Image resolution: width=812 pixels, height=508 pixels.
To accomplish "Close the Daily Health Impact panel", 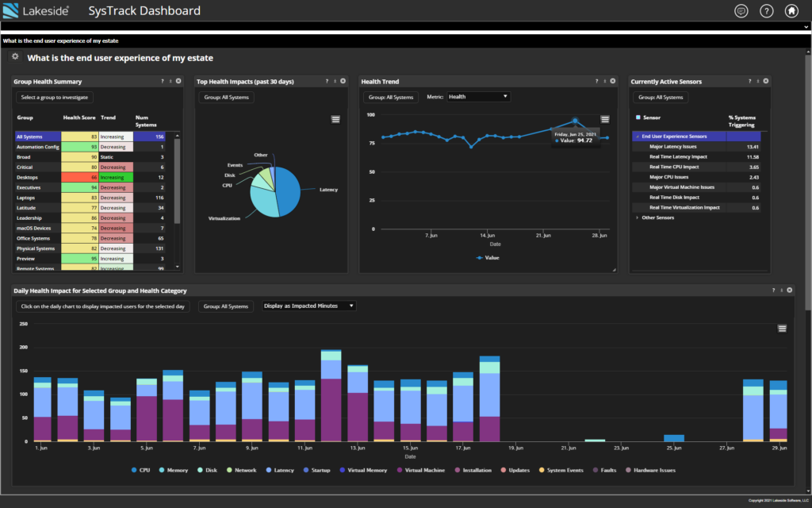I will coord(790,291).
